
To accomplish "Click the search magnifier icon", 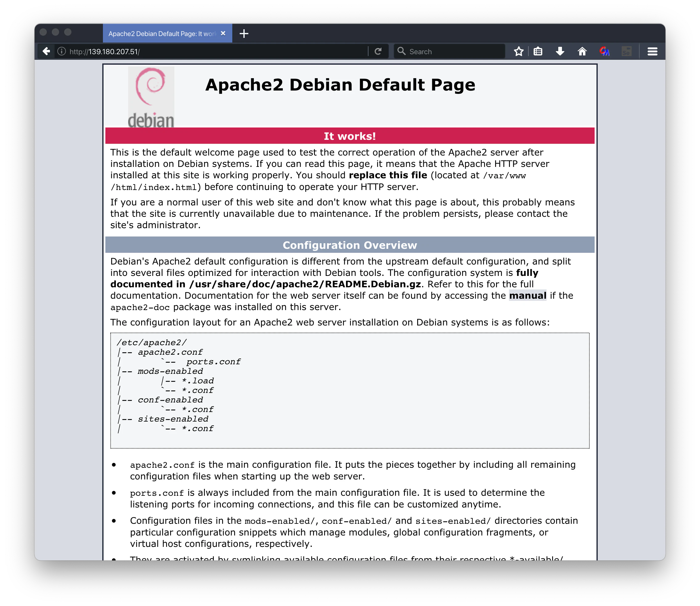I will click(401, 51).
